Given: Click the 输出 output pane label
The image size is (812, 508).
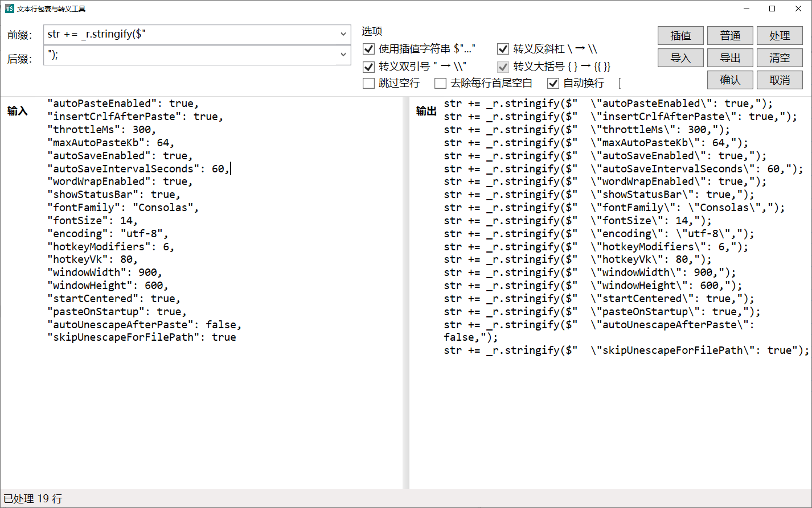Looking at the screenshot, I should (426, 111).
